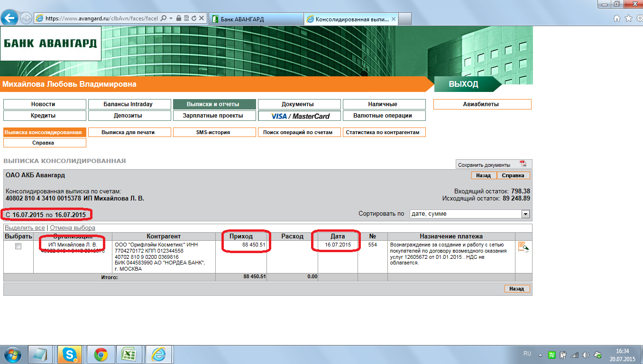Open the Новости menu

click(45, 104)
